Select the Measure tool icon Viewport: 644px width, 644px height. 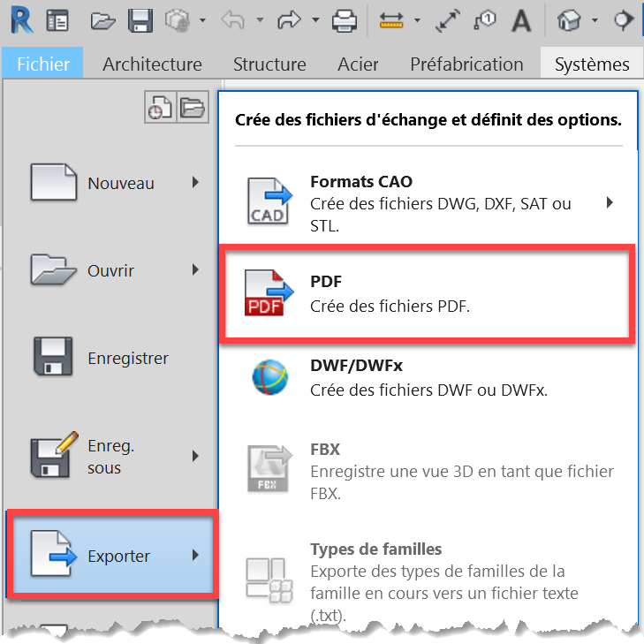391,20
